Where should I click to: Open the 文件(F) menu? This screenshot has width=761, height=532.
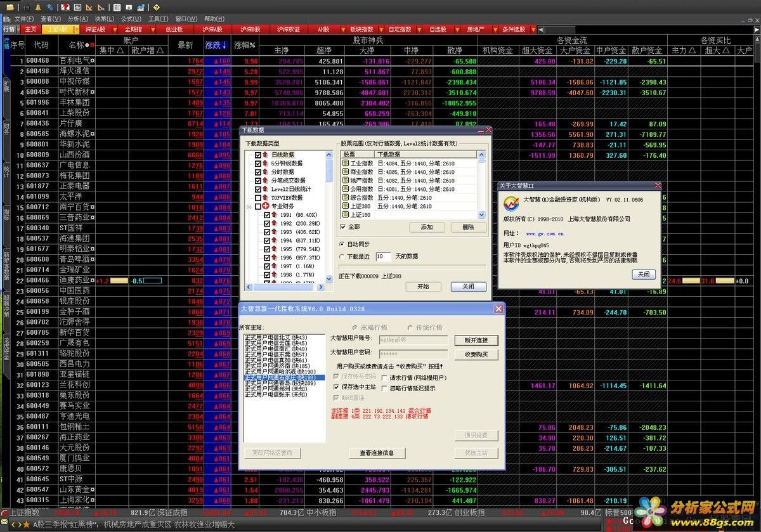coord(24,19)
